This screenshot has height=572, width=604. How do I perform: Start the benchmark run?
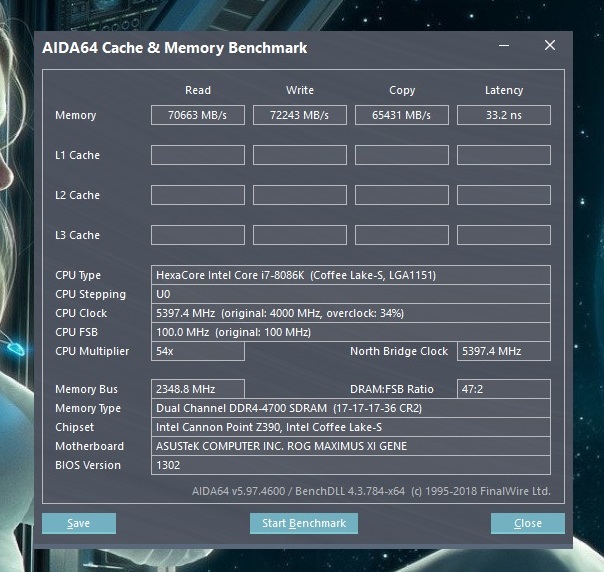pyautogui.click(x=304, y=523)
